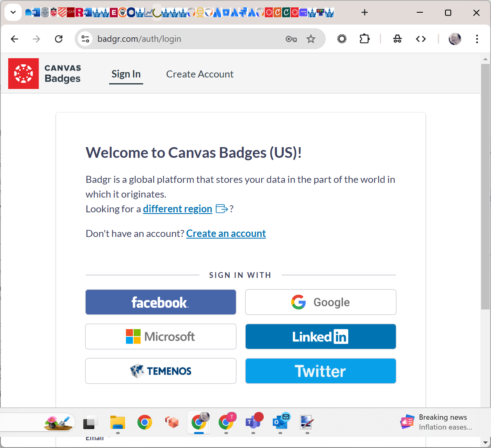Click the taskbar search box with flower icon

tap(38, 422)
